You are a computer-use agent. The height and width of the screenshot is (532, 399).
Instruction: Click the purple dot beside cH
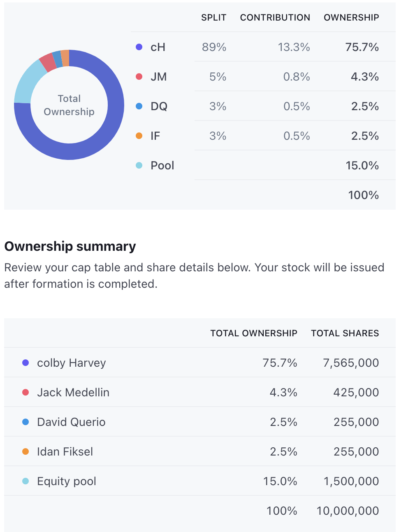tap(139, 47)
